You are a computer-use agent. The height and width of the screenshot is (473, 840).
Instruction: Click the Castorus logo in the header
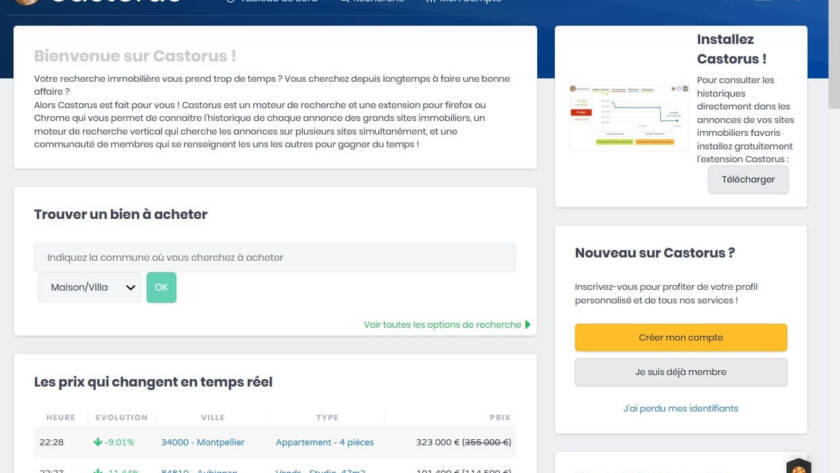point(100,3)
